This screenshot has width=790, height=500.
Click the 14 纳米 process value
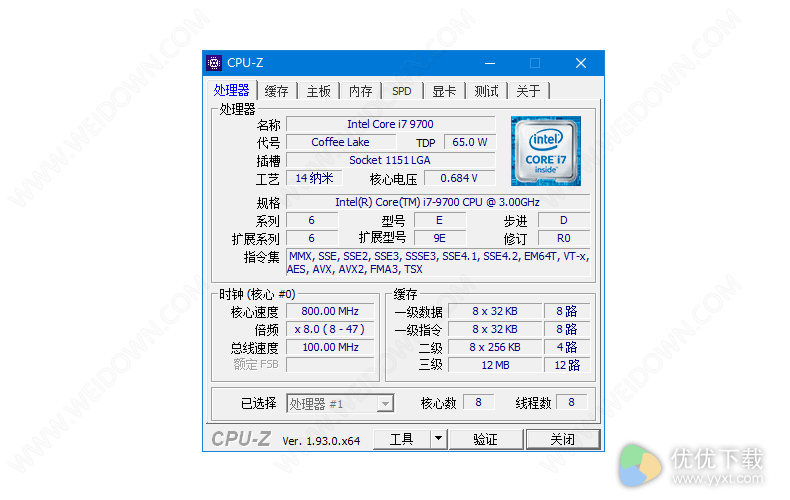314,178
